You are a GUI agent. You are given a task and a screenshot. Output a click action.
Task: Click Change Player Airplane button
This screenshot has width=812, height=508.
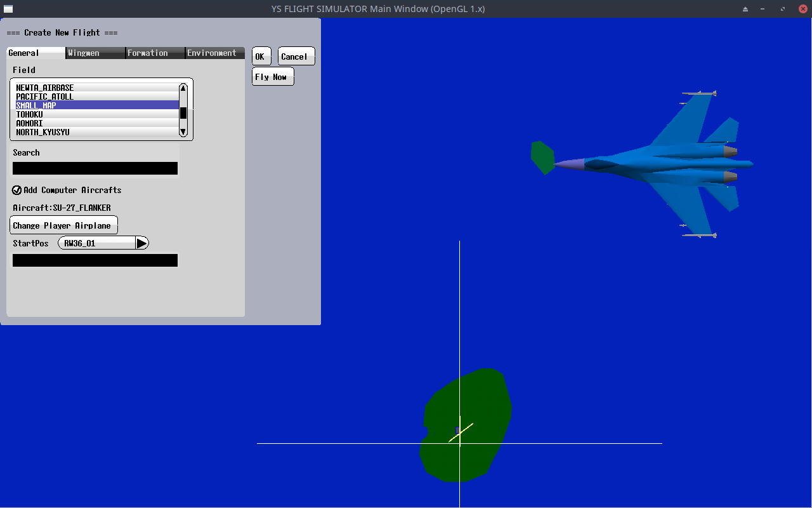63,225
